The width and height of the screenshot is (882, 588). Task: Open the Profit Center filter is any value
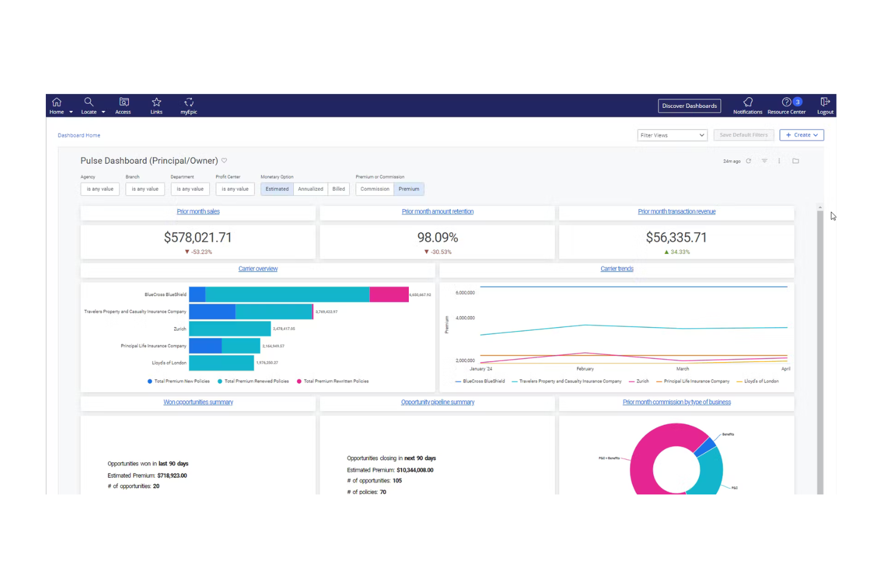tap(235, 189)
